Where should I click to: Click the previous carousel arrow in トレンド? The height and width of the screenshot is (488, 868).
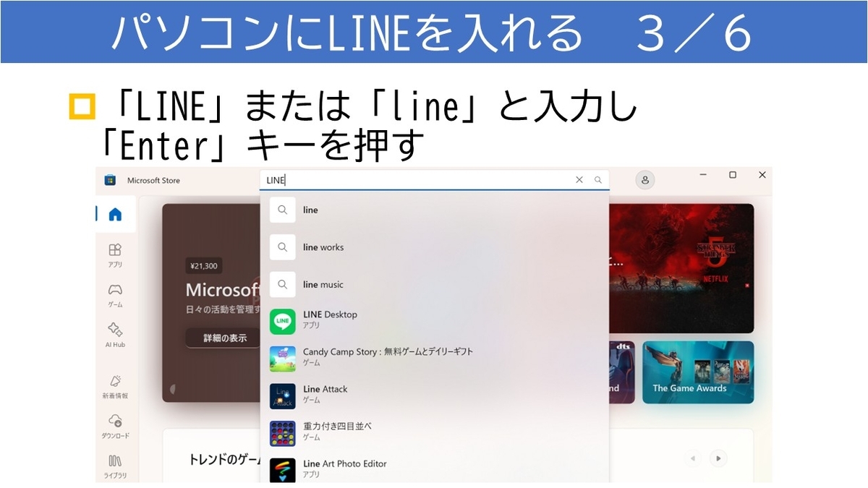point(693,458)
